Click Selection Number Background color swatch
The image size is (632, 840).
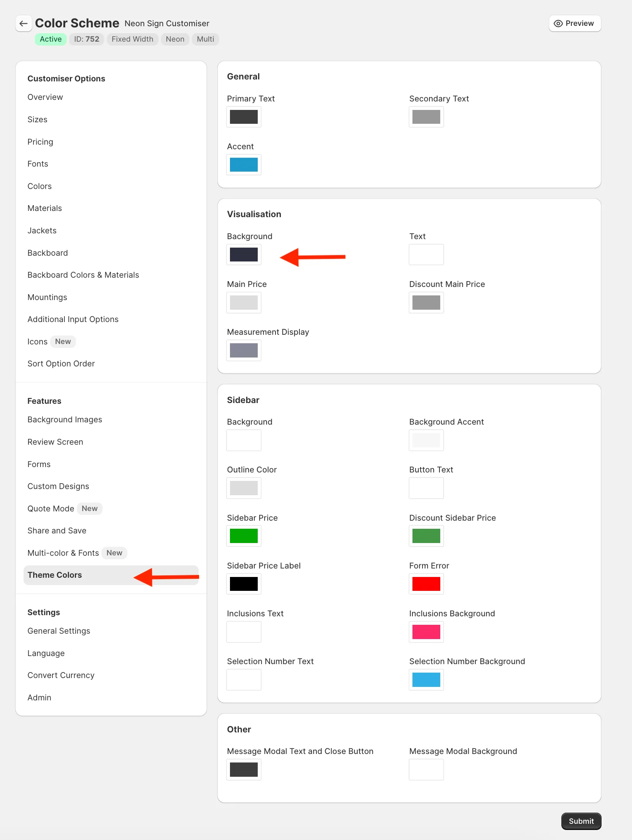click(x=426, y=680)
